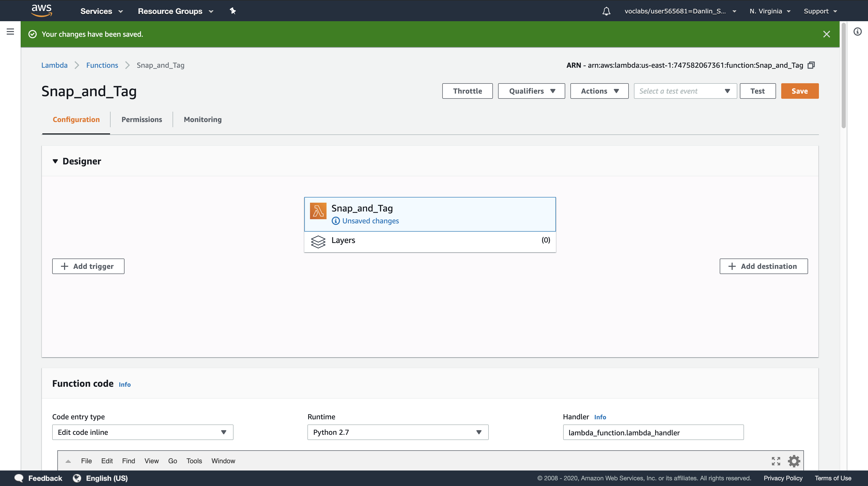Image resolution: width=868 pixels, height=486 pixels.
Task: Open the notifications bell
Action: (x=606, y=11)
